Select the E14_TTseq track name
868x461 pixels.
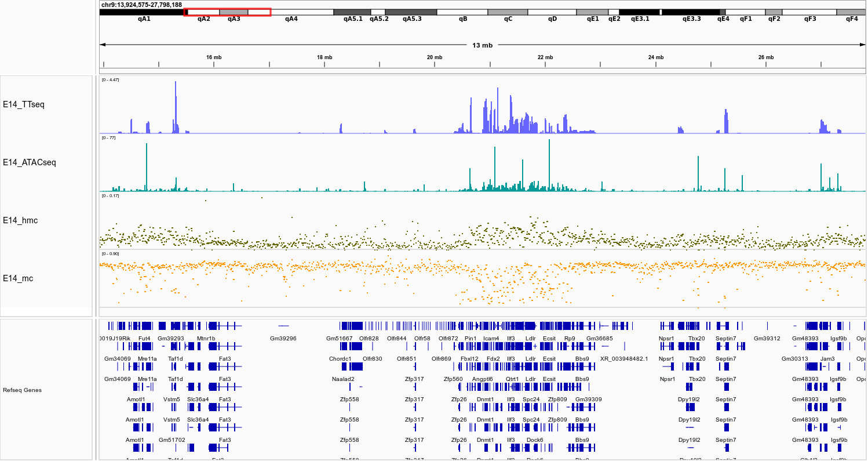24,105
